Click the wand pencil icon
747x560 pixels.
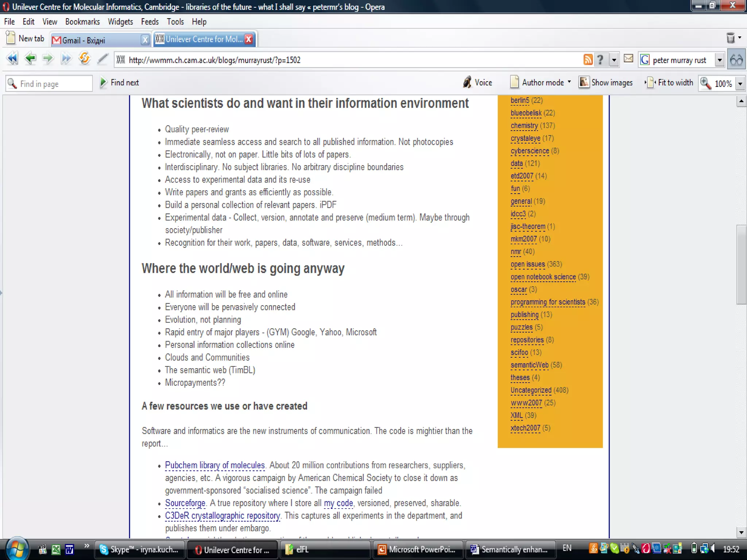point(103,59)
